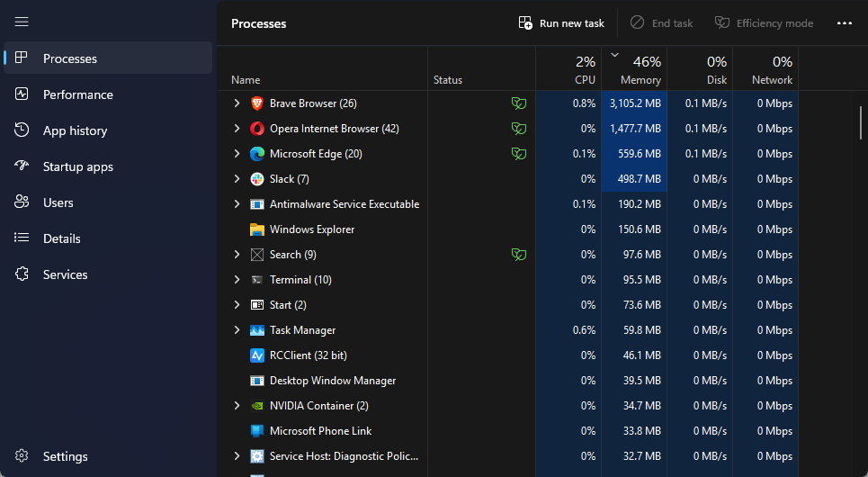The height and width of the screenshot is (477, 868).
Task: Expand Service Host: Diagnostic Policy row
Action: pos(237,456)
